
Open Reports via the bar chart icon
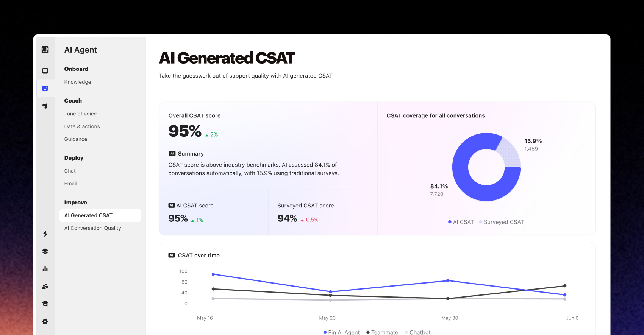pyautogui.click(x=45, y=269)
